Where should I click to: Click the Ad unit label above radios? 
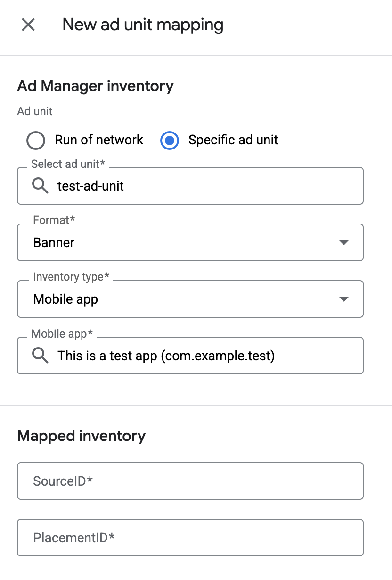(35, 111)
